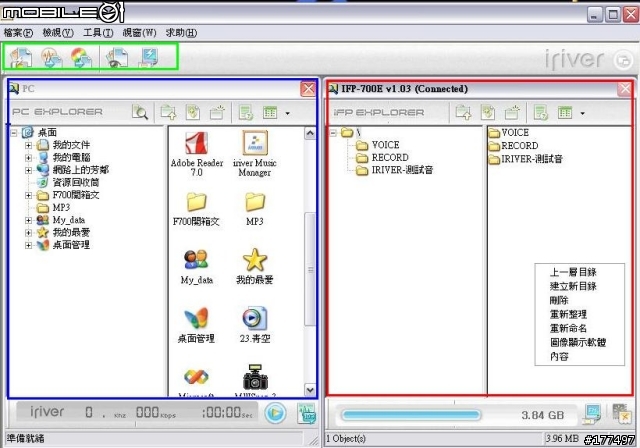The image size is (640, 448).
Task: Click the refresh icon in IFP Explorer toolbar
Action: (x=488, y=112)
